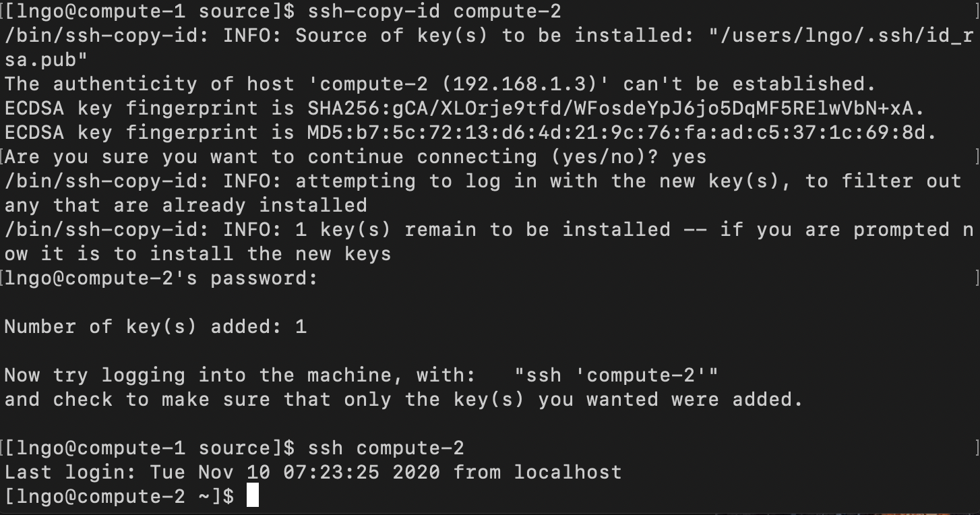
Task: Click the "ssh-copy-id compute-2" command text
Action: coord(434,11)
